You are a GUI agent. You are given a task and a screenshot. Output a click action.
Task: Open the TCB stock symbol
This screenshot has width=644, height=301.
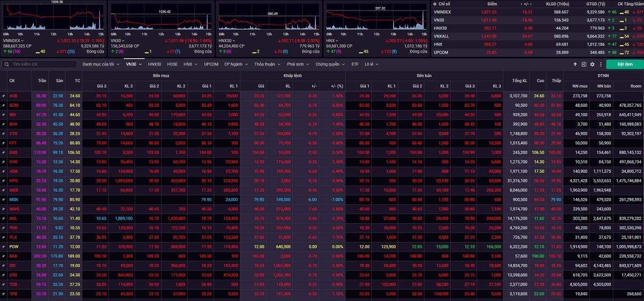[x=13, y=284]
